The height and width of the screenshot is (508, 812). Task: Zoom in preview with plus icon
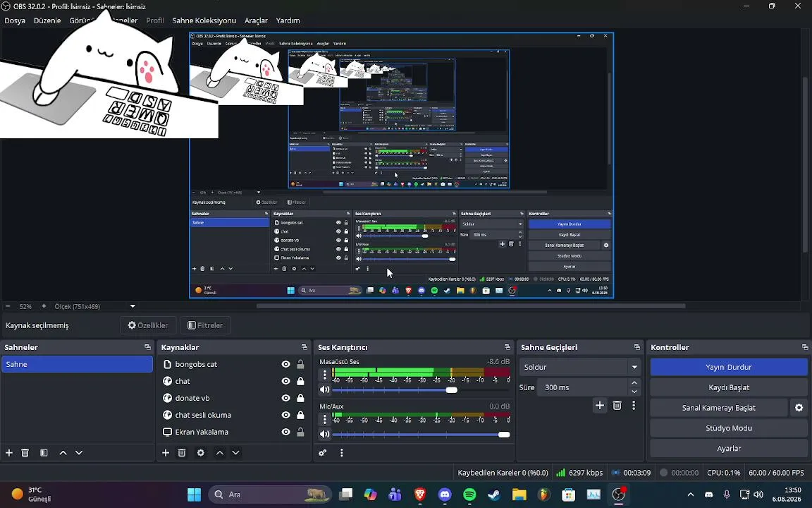[x=44, y=306]
